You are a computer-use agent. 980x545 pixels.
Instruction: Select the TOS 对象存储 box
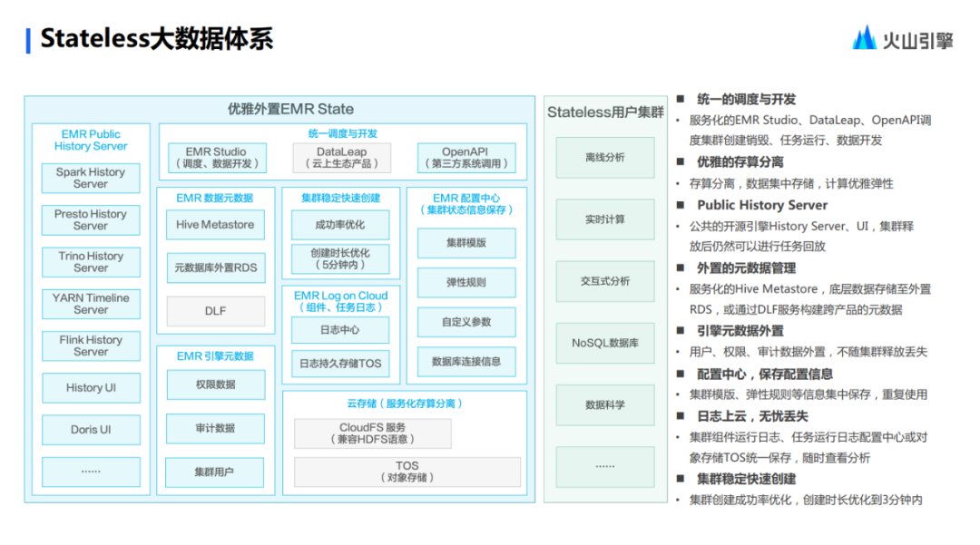[407, 472]
